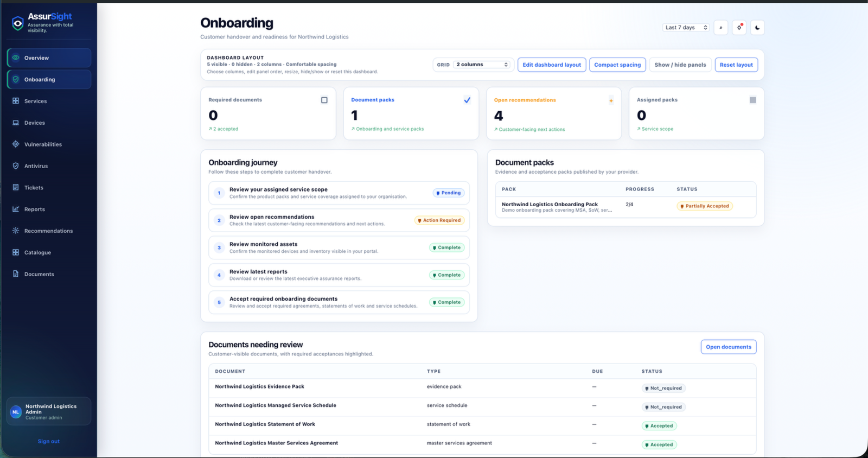Click the Partially Accepted status badge
This screenshot has height=458, width=868.
click(x=705, y=206)
